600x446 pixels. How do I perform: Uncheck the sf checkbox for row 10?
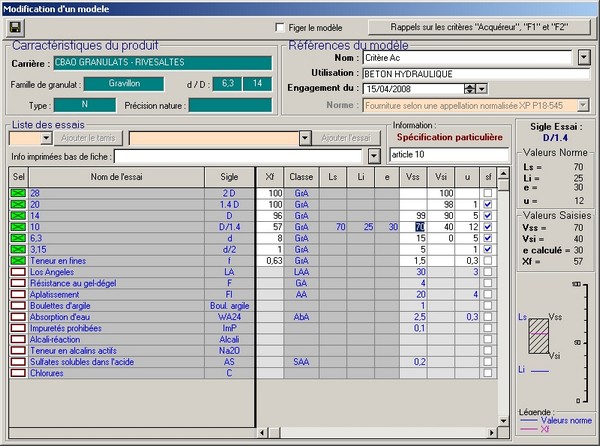click(x=487, y=227)
